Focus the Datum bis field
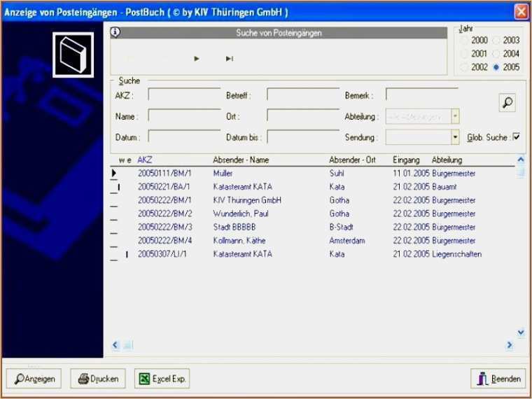The width and height of the screenshot is (532, 399). pyautogui.click(x=303, y=136)
